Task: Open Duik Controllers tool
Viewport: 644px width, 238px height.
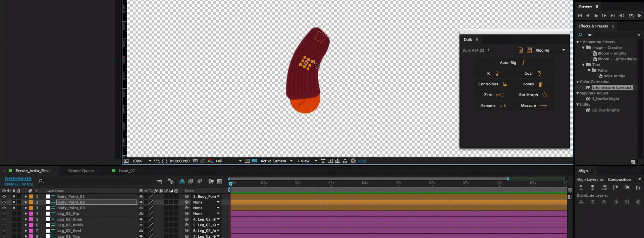Action: [x=492, y=84]
